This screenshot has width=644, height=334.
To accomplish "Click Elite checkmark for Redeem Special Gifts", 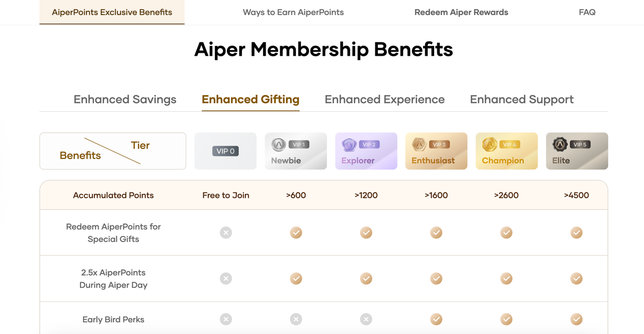I will (x=577, y=232).
